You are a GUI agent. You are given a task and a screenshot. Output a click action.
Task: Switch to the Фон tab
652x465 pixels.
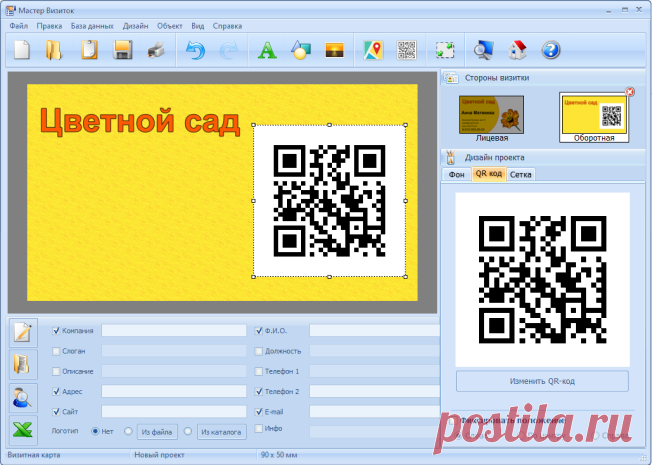[x=456, y=174]
